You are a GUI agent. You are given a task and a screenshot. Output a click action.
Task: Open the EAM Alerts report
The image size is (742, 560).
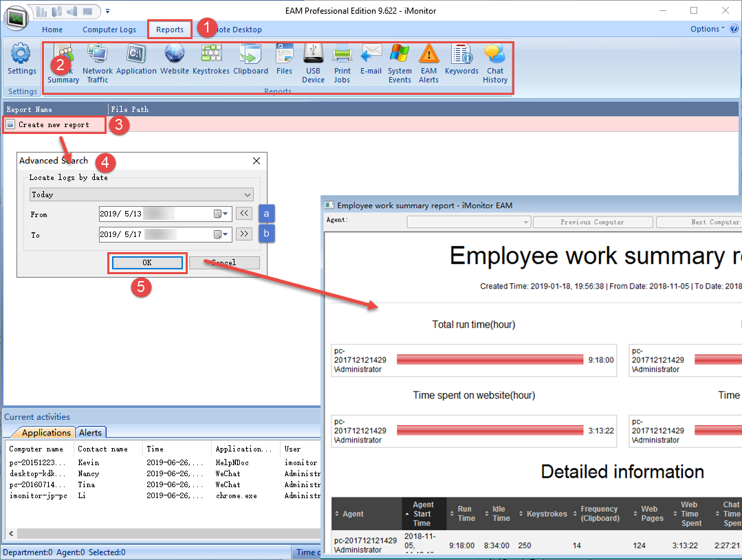(428, 64)
